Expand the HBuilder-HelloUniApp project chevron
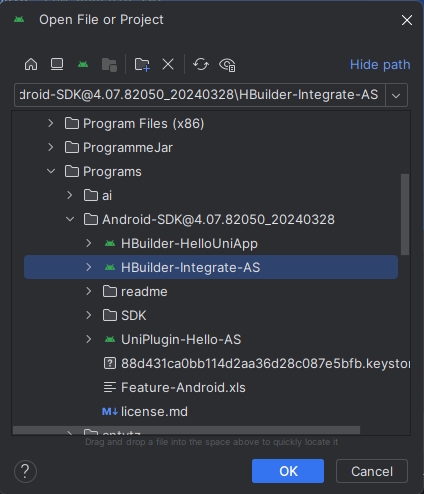Viewport: 424px width, 494px height. [89, 243]
